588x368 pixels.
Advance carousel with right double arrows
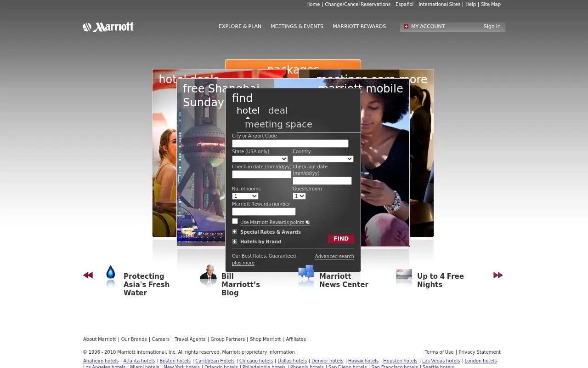pyautogui.click(x=498, y=275)
